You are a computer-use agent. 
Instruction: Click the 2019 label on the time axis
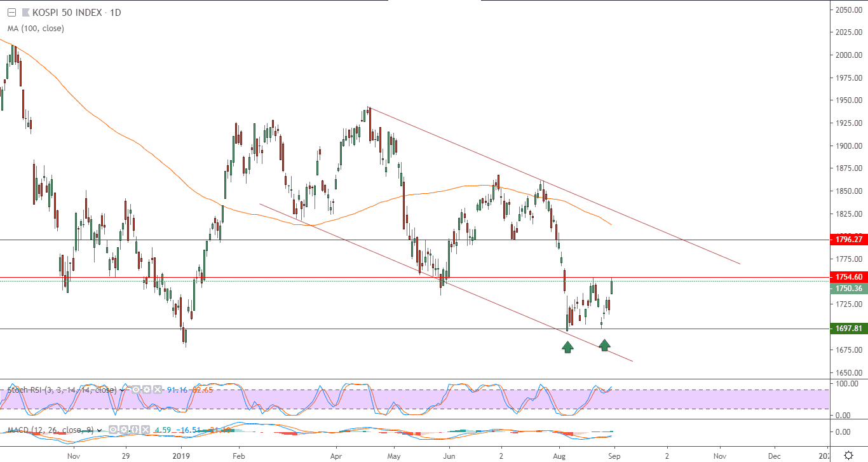point(181,456)
